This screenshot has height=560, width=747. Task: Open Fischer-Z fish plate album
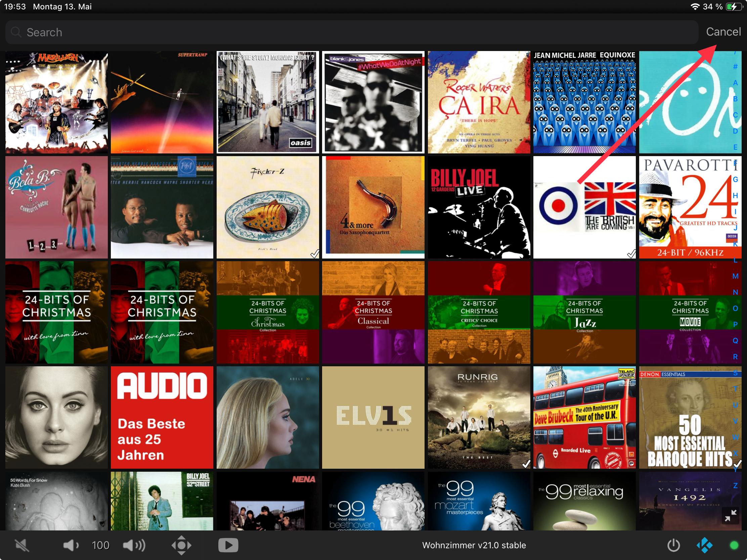(268, 207)
